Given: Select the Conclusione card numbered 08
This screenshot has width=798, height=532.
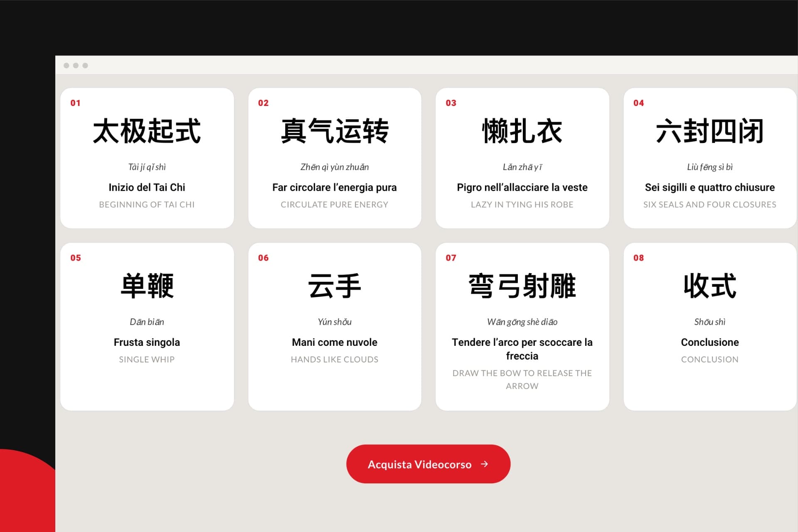Looking at the screenshot, I should click(x=710, y=327).
